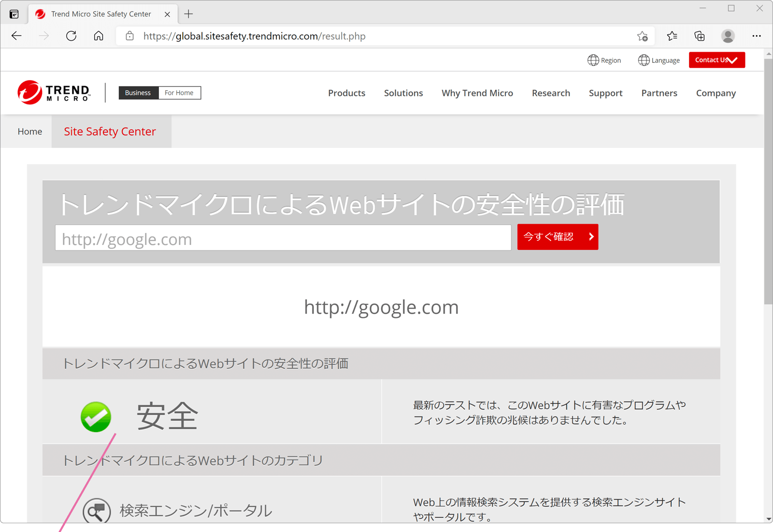The width and height of the screenshot is (773, 532).
Task: Click the scrollbar down arrow
Action: coord(769,519)
